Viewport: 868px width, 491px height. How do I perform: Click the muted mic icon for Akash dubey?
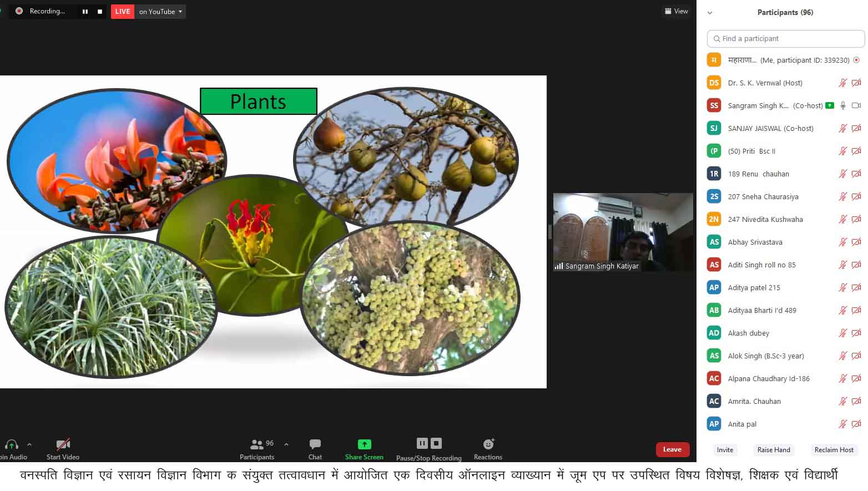click(842, 333)
